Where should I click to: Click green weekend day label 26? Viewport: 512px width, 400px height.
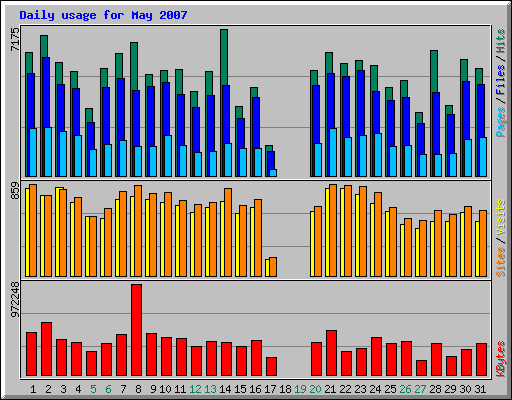click(405, 389)
